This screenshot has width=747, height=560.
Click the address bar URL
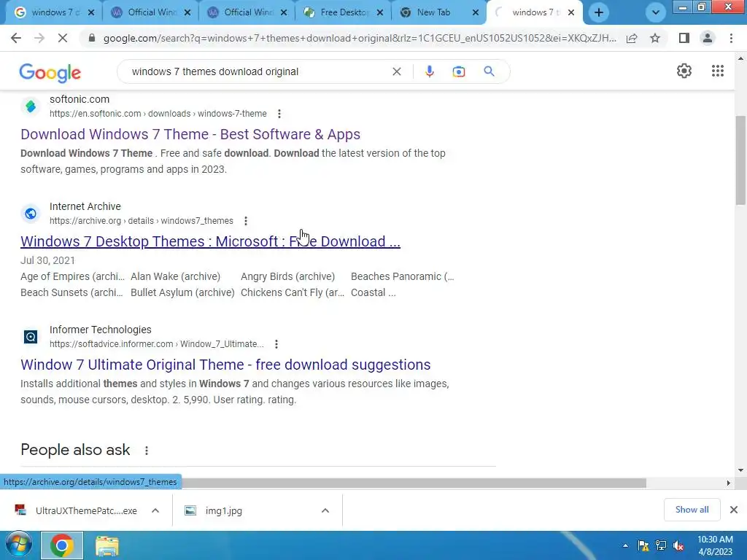coord(360,38)
